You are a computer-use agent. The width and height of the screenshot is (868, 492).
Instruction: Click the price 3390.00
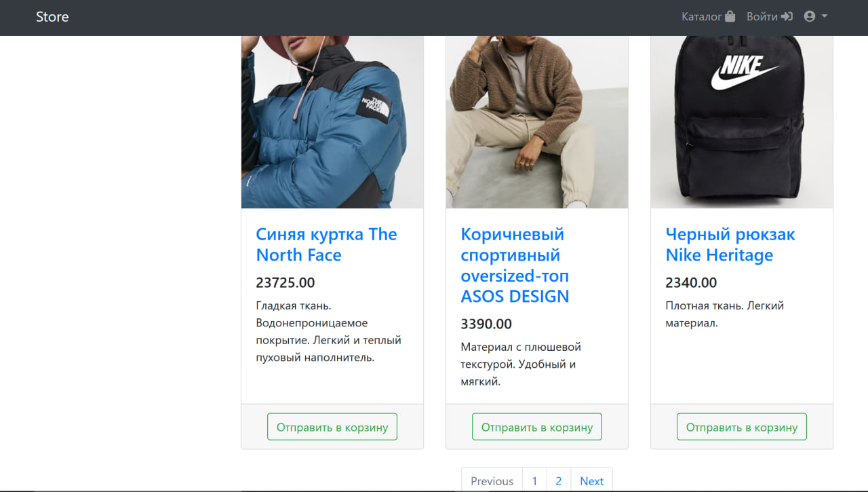(x=486, y=324)
